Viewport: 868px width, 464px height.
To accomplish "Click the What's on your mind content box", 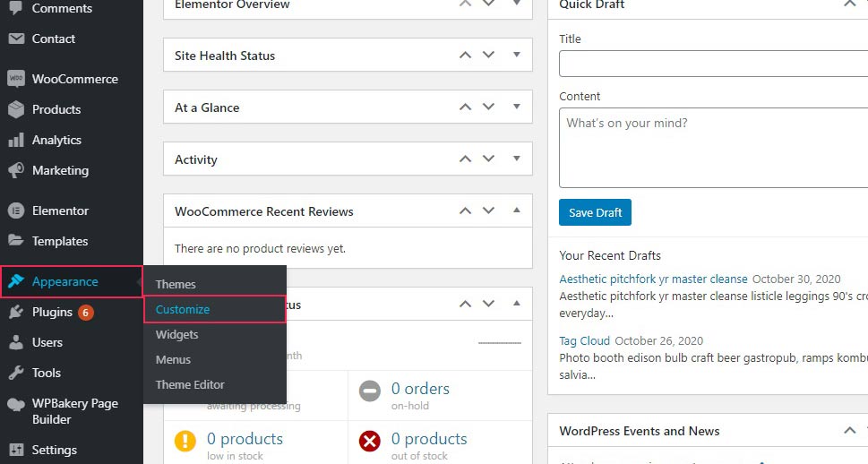I will click(x=714, y=148).
